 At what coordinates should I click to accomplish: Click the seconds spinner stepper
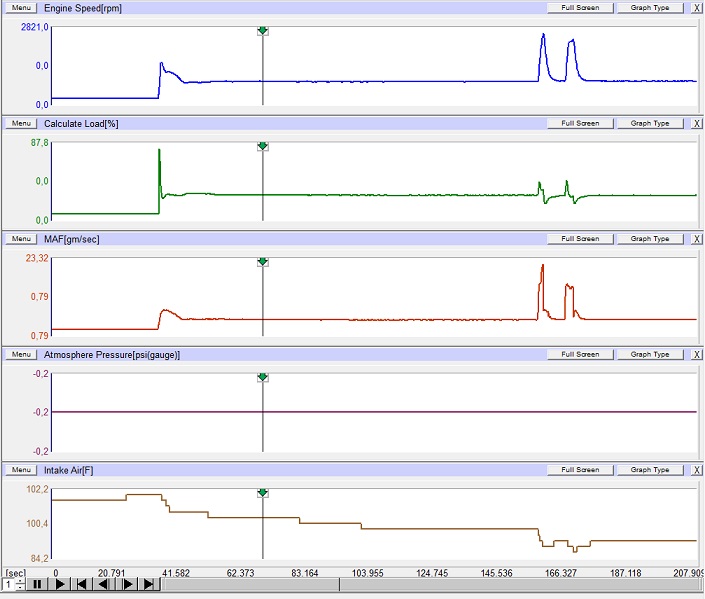19,585
